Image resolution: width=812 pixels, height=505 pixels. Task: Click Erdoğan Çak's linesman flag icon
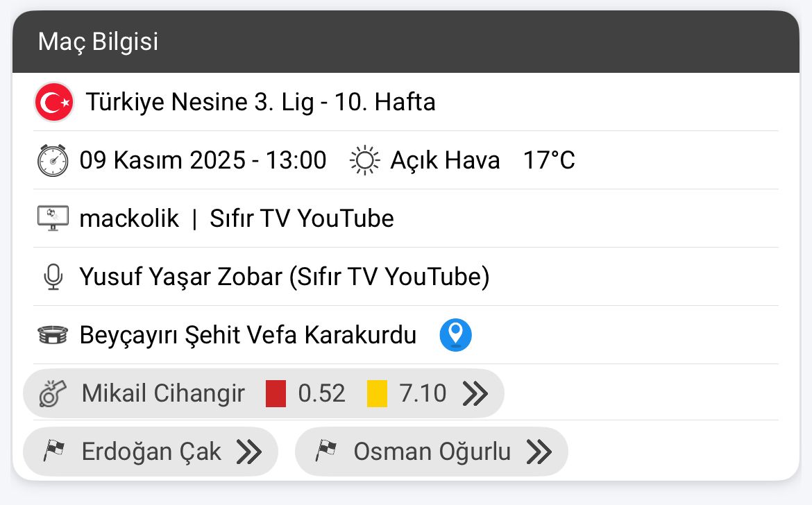(x=53, y=452)
